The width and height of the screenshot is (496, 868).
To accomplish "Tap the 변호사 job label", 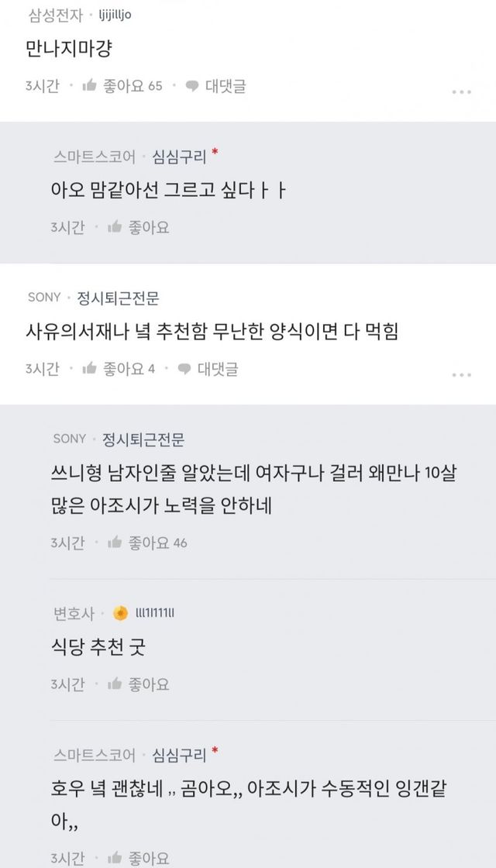I will coord(74,613).
